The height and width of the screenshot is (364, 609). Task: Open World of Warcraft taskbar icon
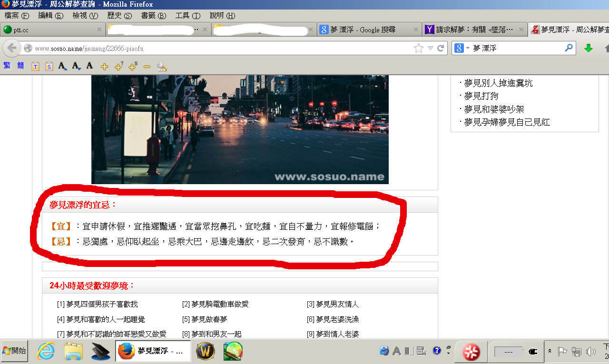205,351
